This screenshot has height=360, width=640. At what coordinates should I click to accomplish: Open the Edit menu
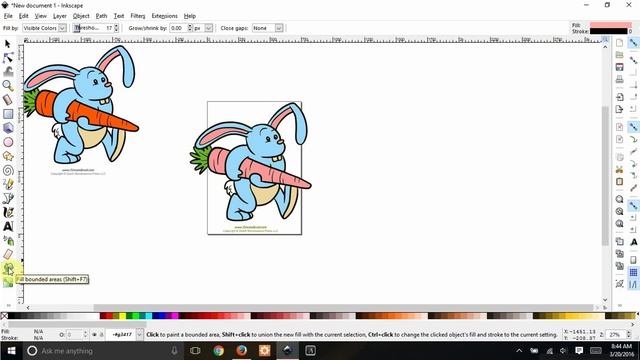pyautogui.click(x=24, y=16)
